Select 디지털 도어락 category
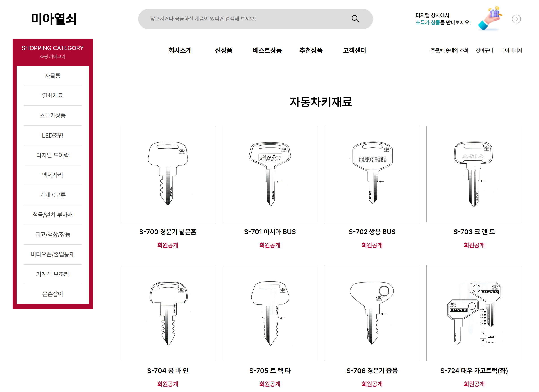 click(x=53, y=155)
